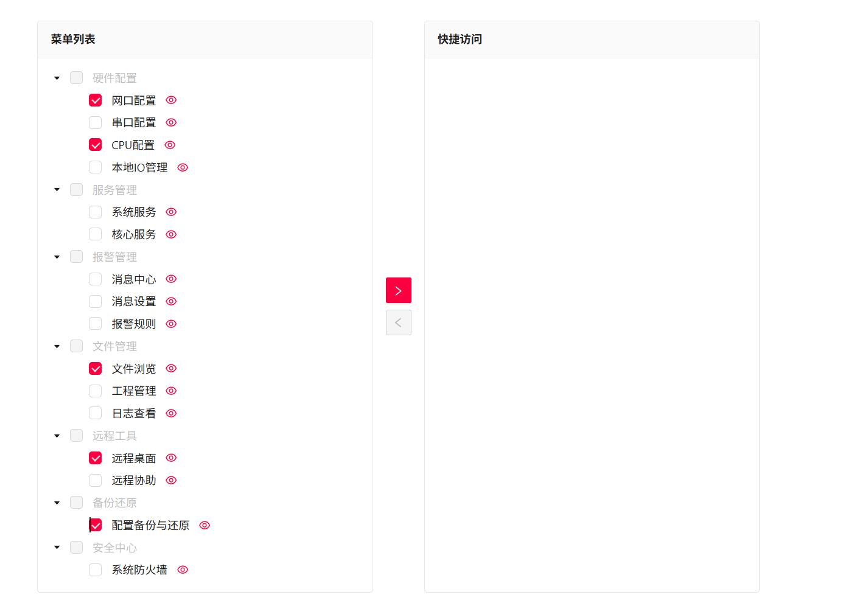Click the eye icon next to 日志查看
This screenshot has height=603, width=868.
tap(171, 413)
